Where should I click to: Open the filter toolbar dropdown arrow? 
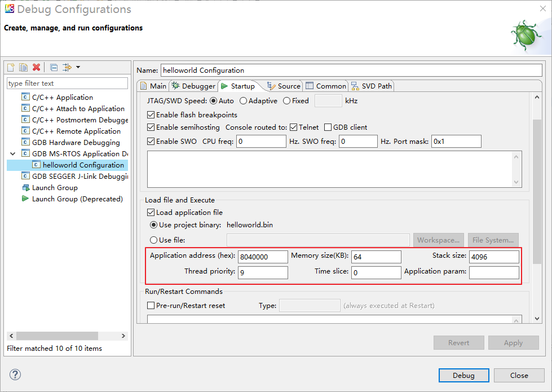tap(78, 67)
